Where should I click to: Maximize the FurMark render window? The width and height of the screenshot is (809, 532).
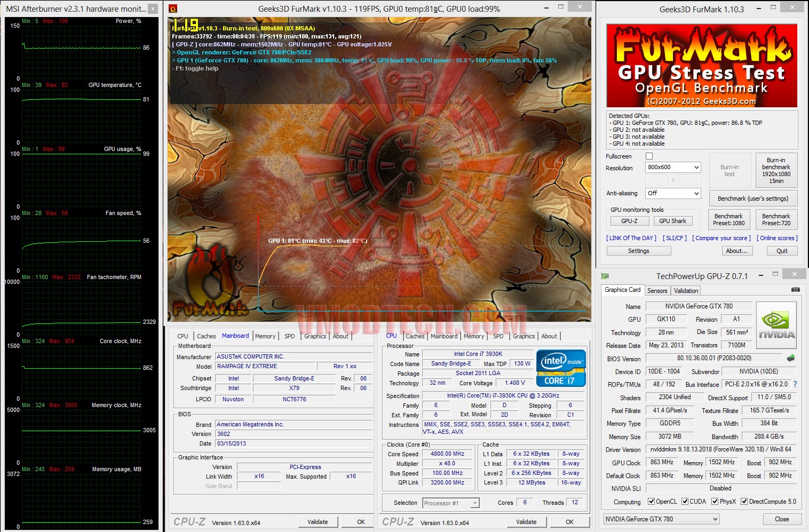click(x=560, y=7)
